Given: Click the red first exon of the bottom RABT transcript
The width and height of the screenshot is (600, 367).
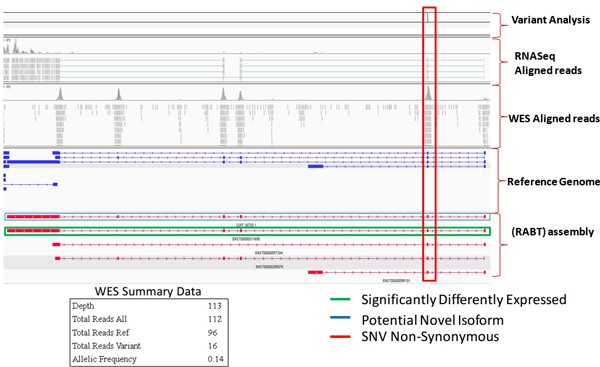Looking at the screenshot, I should (315, 272).
